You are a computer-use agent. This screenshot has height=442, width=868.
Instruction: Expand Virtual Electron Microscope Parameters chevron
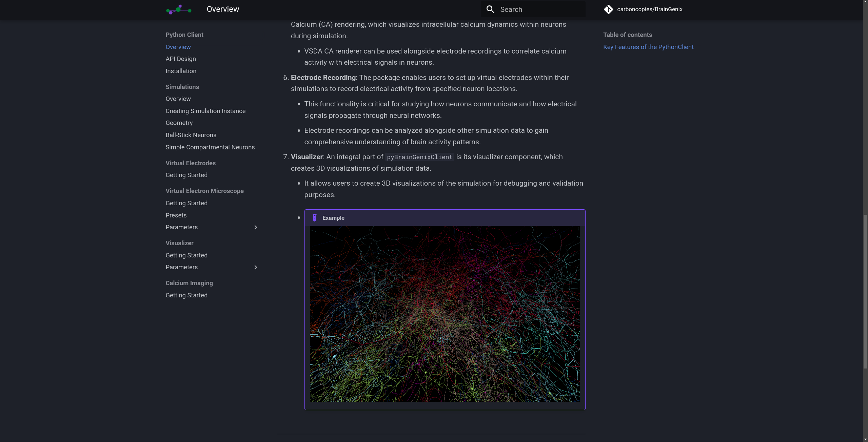[x=256, y=227]
